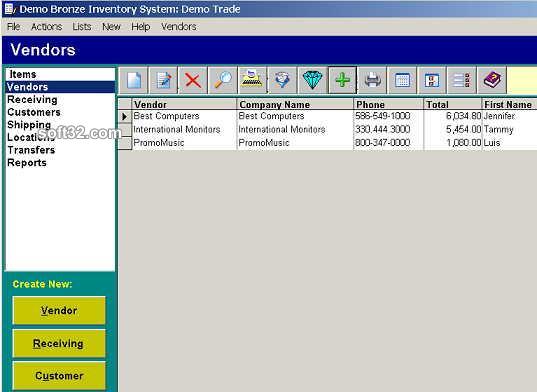Screen dimensions: 537x392
Task: Click the row selector for PromoMusic
Action: point(125,143)
